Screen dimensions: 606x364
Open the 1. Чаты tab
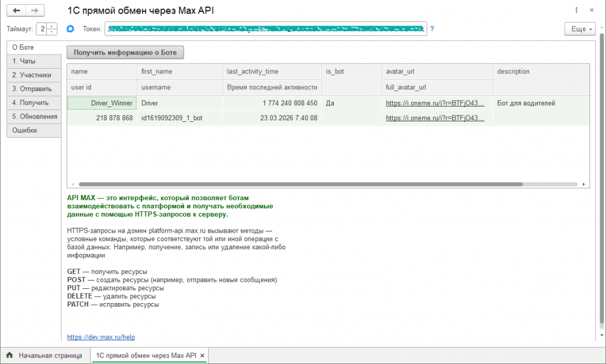[x=34, y=61]
